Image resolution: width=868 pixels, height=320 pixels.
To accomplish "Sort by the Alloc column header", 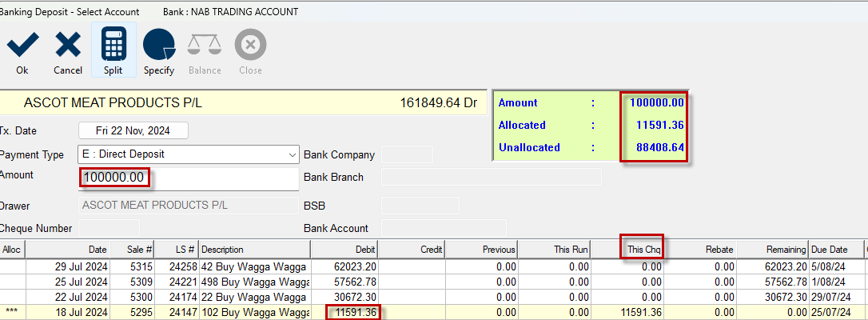I will pyautogui.click(x=12, y=250).
